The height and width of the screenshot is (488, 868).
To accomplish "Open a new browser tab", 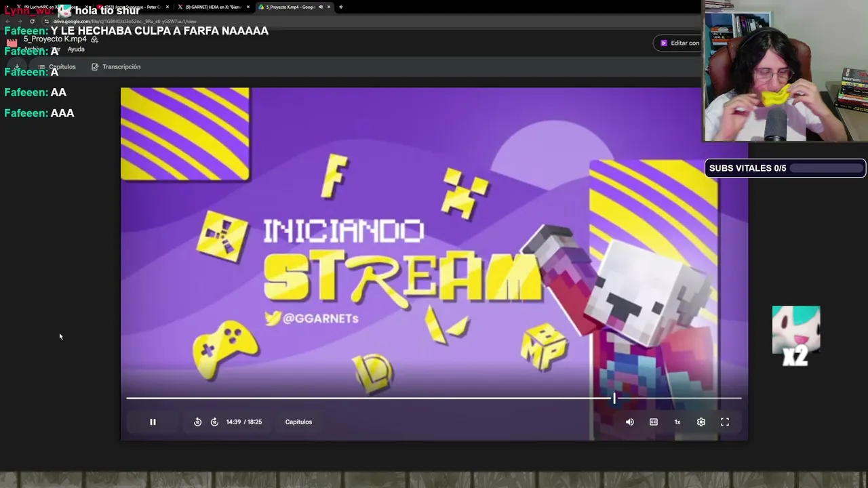I will point(340,7).
